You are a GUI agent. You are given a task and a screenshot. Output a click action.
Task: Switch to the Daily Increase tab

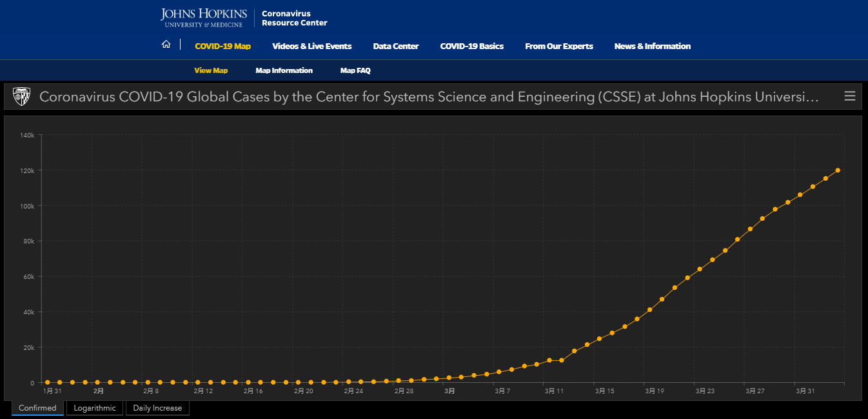[157, 408]
